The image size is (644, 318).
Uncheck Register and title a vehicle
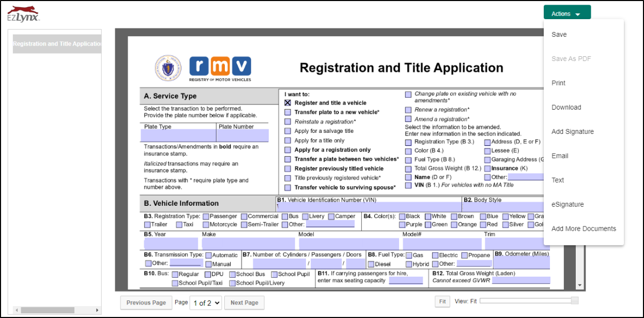pyautogui.click(x=288, y=103)
